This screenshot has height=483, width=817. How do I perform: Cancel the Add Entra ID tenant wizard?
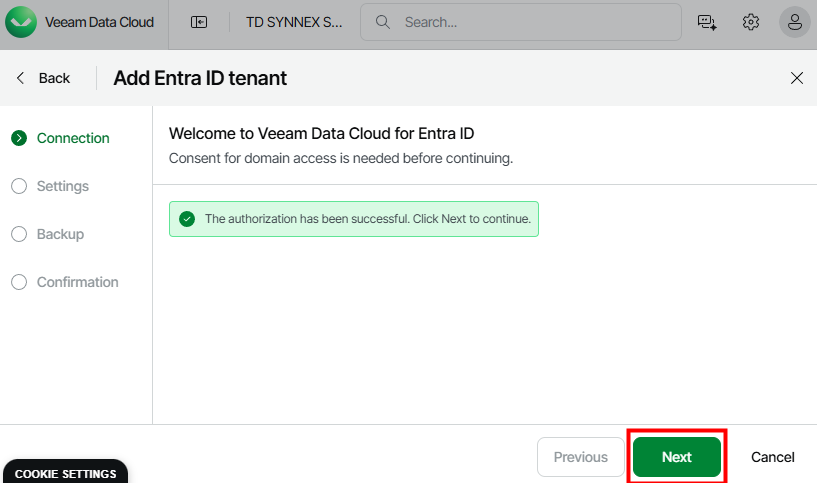coord(772,457)
